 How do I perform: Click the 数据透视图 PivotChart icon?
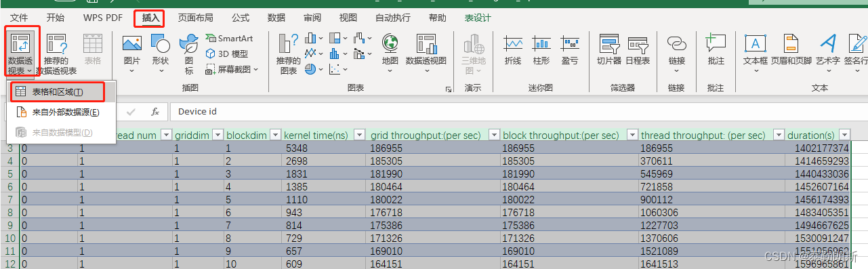(x=426, y=44)
